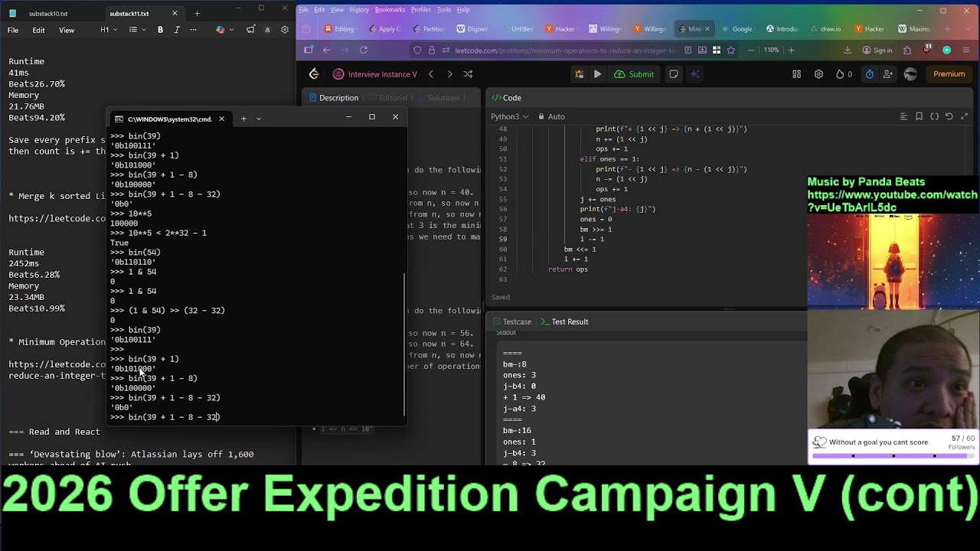980x551 pixels.
Task: Pick a random problem shuffle icon
Action: click(x=468, y=74)
